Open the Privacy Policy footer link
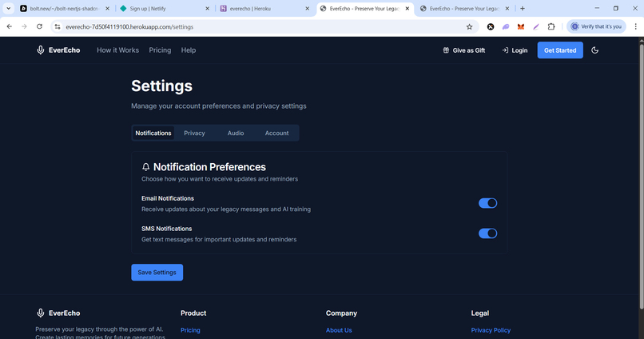The height and width of the screenshot is (339, 644). coord(491,330)
